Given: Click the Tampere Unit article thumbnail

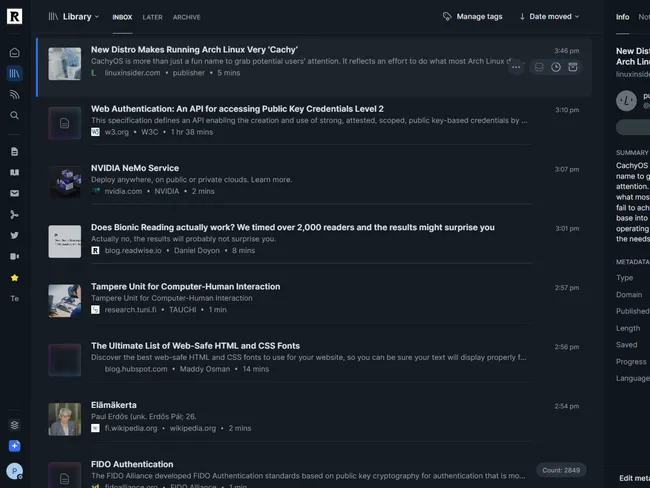Looking at the screenshot, I should [65, 301].
